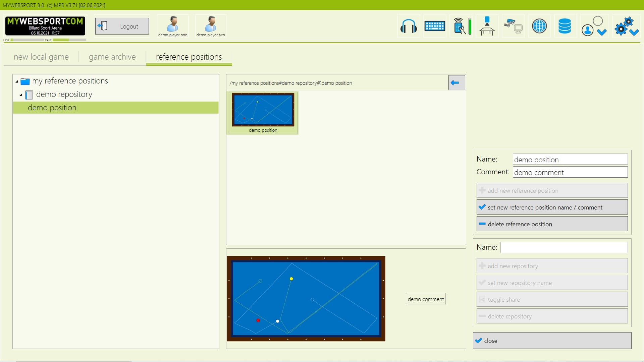Screen dimensions: 644x362
Task: Click the path text above the thumbnails
Action: coord(290,83)
